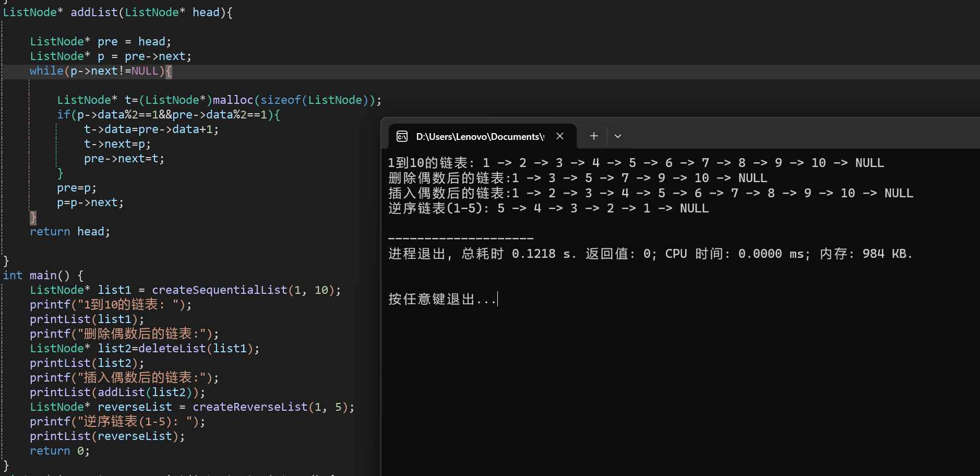Expand the terminal profile dropdown arrow
The height and width of the screenshot is (476, 980).
[618, 136]
